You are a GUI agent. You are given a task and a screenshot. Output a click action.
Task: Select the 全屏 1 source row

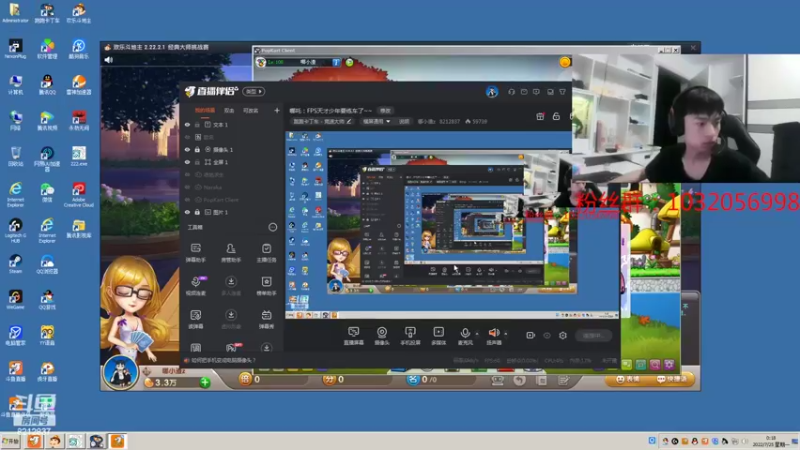[x=232, y=162]
